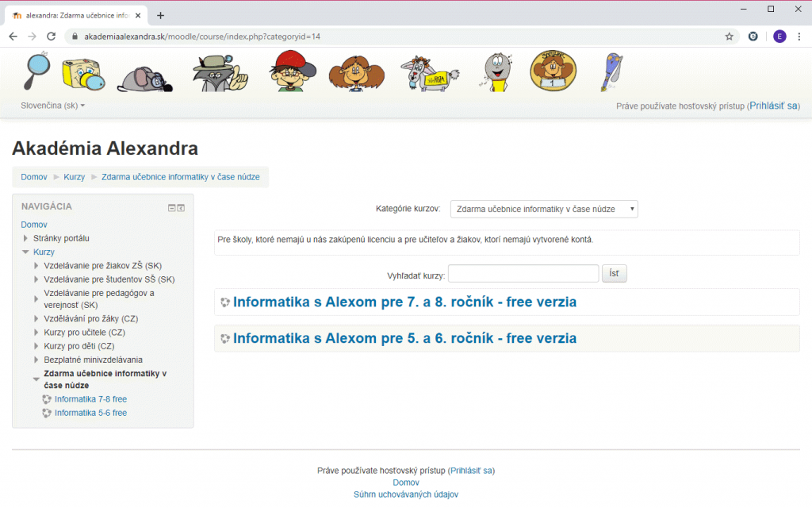Viewport: 812px width, 508px height.
Task: Collapse the Kurzy navigation node
Action: [25, 252]
